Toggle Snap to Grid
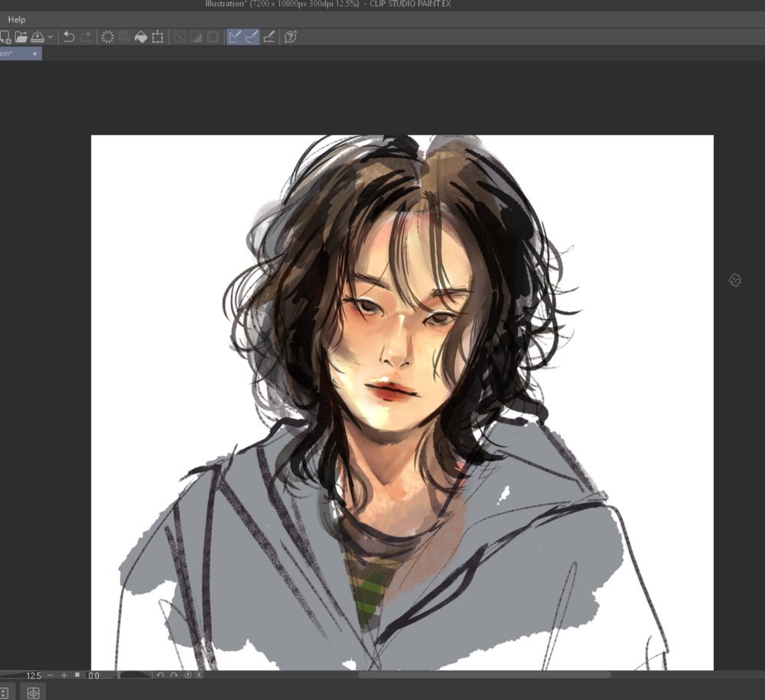The height and width of the screenshot is (700, 765). (x=269, y=37)
